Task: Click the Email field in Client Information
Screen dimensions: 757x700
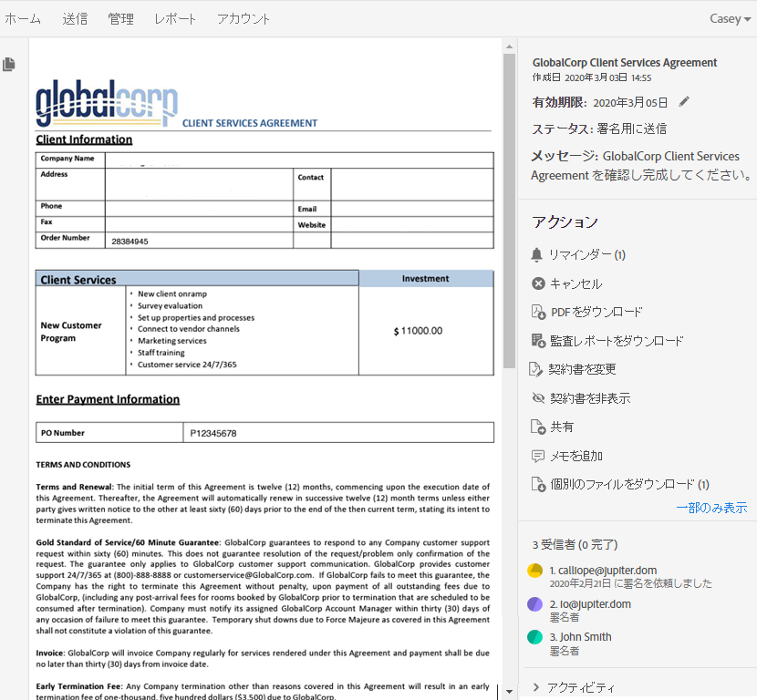Action: 412,209
